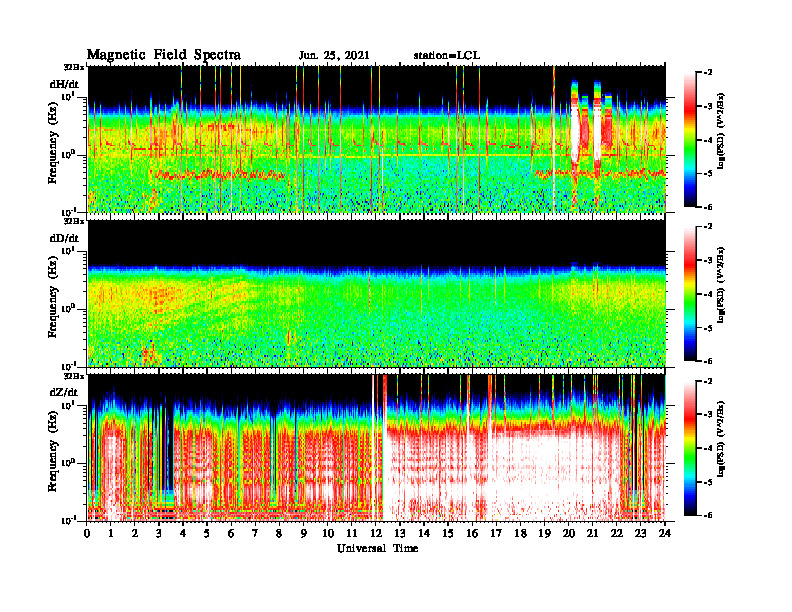Screen dimensions: 792x612
Task: Click hour 22 on the time axis
Action: tap(617, 534)
